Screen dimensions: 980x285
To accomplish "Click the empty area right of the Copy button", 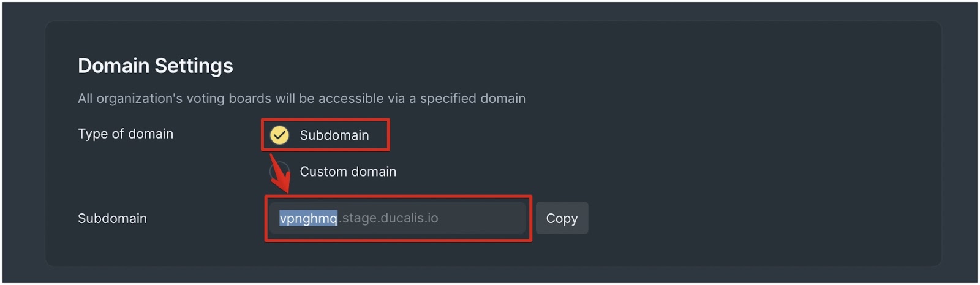I will 759,218.
